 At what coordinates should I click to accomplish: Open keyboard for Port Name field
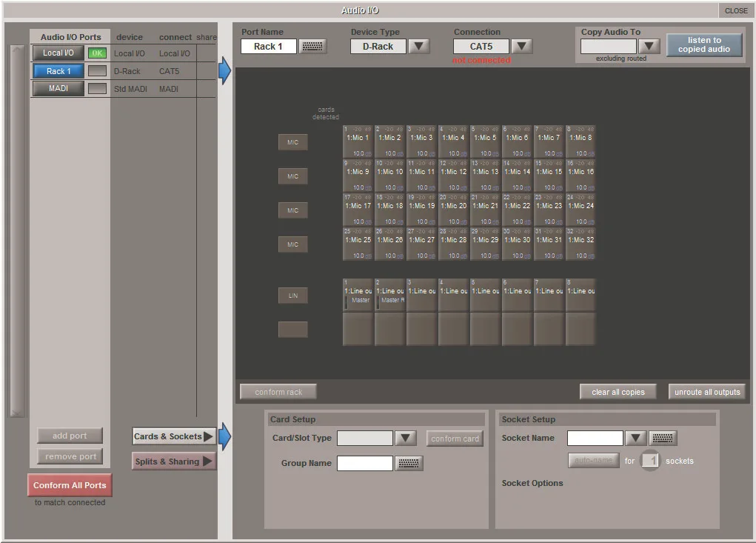pos(312,46)
